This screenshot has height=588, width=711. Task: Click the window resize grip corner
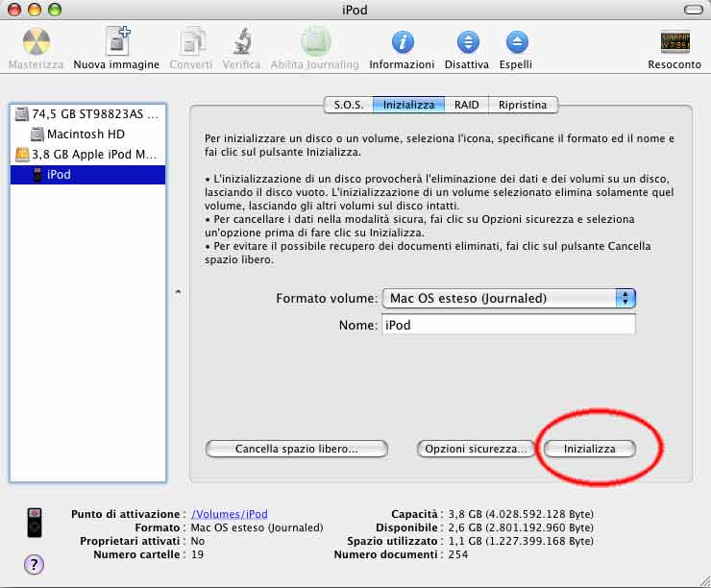(x=704, y=581)
